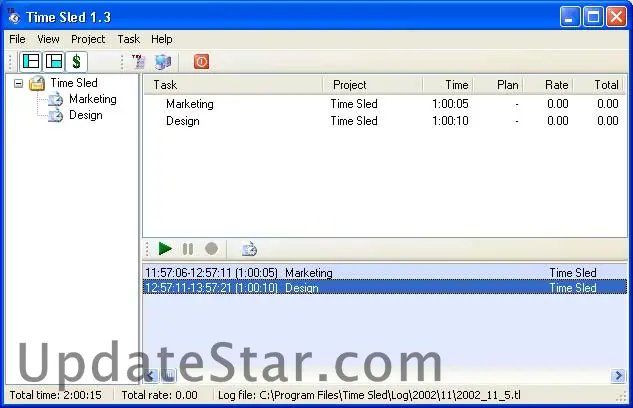Select log entry 11:57:06-12:57:11 Marketing
Viewport: 633px width, 408px height.
tap(385, 272)
